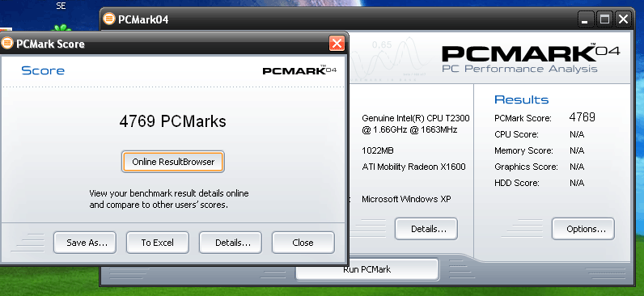Maximize the PCMark04 window
644x296 pixels.
pos(604,19)
